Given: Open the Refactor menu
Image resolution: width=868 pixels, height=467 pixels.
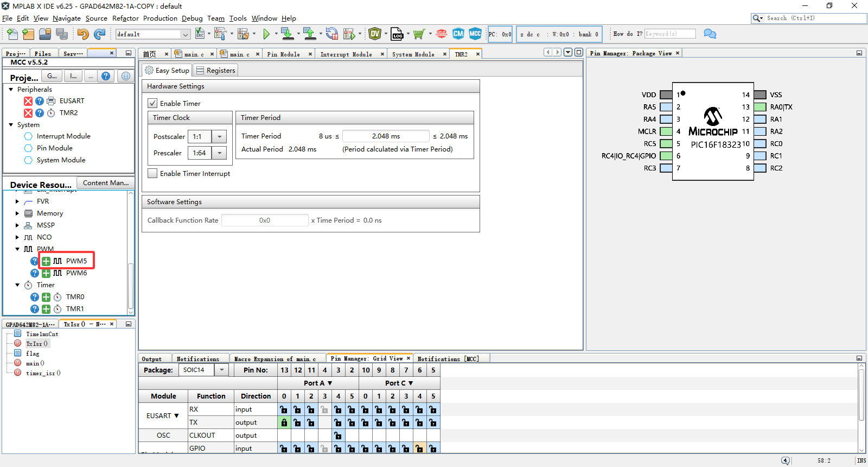Looking at the screenshot, I should (x=125, y=18).
